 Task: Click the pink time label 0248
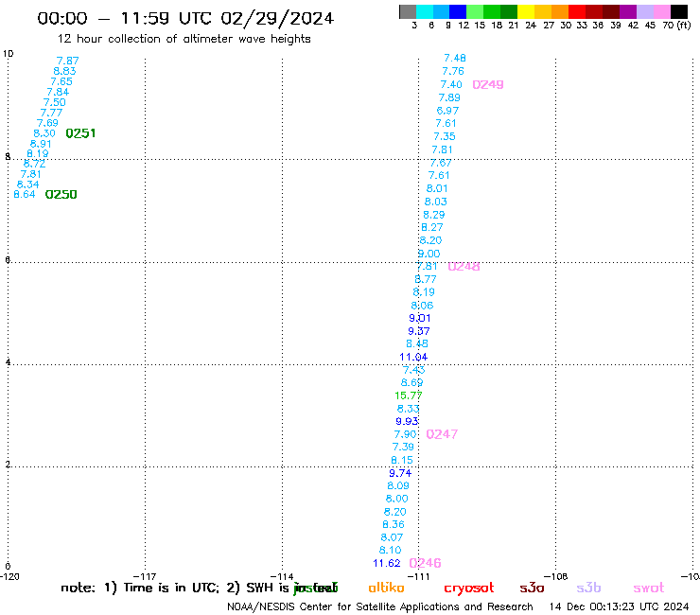[464, 267]
